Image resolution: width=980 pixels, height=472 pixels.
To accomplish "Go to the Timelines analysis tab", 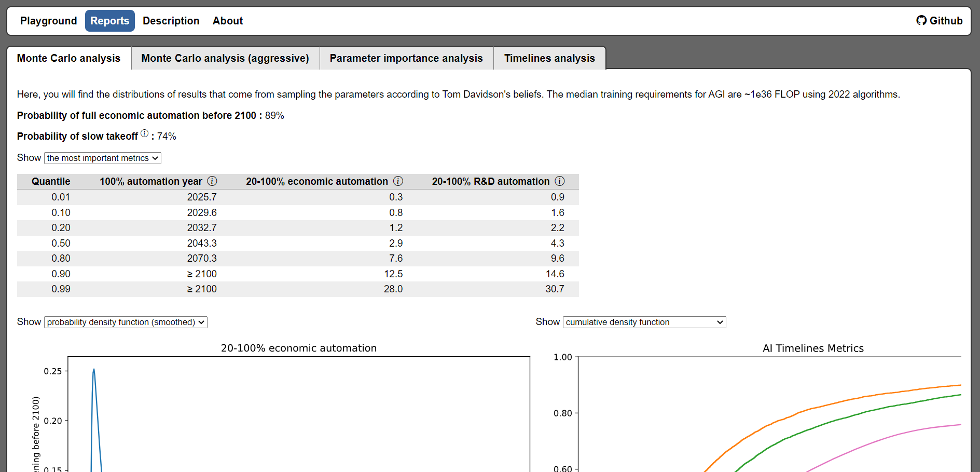I will click(x=549, y=58).
